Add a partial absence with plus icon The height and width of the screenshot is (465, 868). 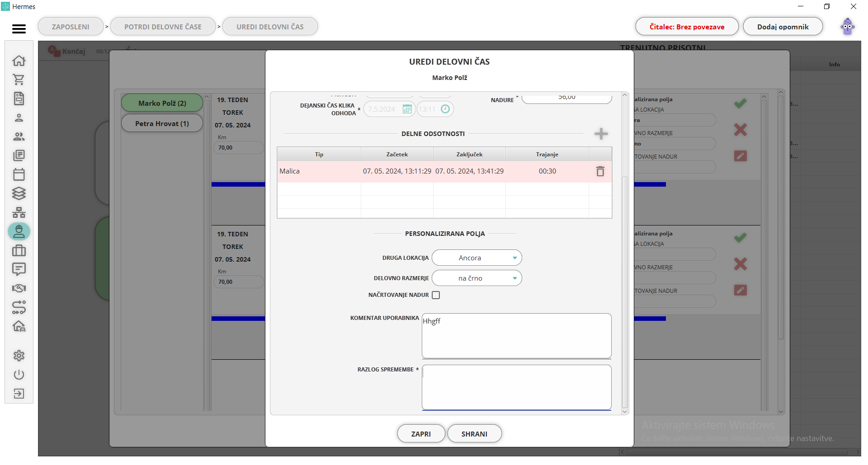[601, 134]
